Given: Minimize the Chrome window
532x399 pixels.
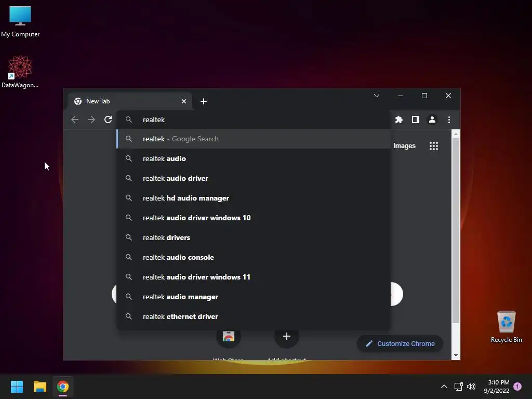Looking at the screenshot, I should [x=401, y=96].
